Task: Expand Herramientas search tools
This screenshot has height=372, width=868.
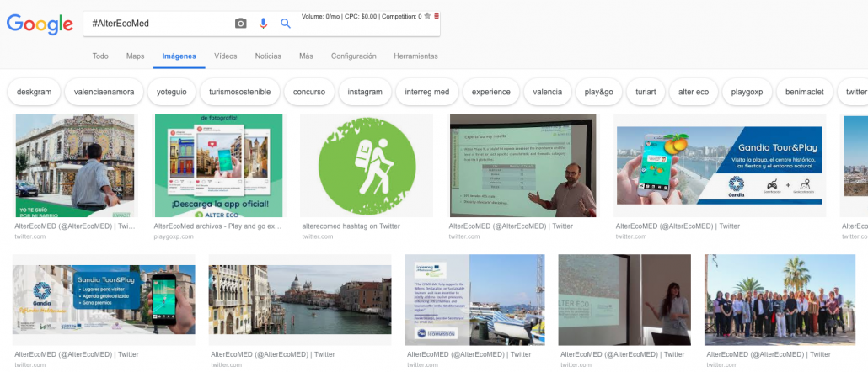Action: [415, 56]
